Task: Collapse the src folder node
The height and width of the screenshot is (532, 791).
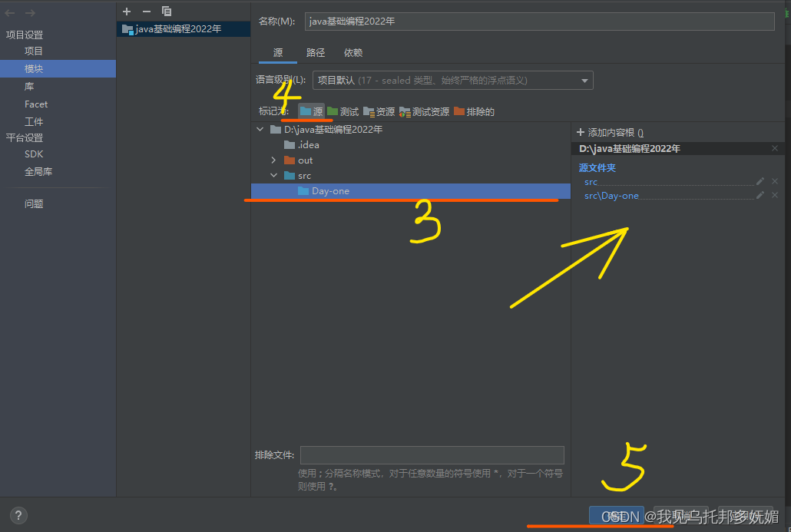Action: (x=273, y=176)
